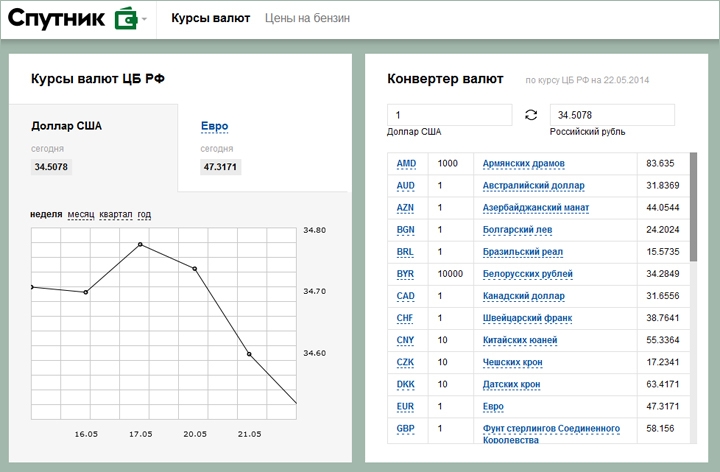
Task: Click the Российский рубль result field
Action: [611, 115]
